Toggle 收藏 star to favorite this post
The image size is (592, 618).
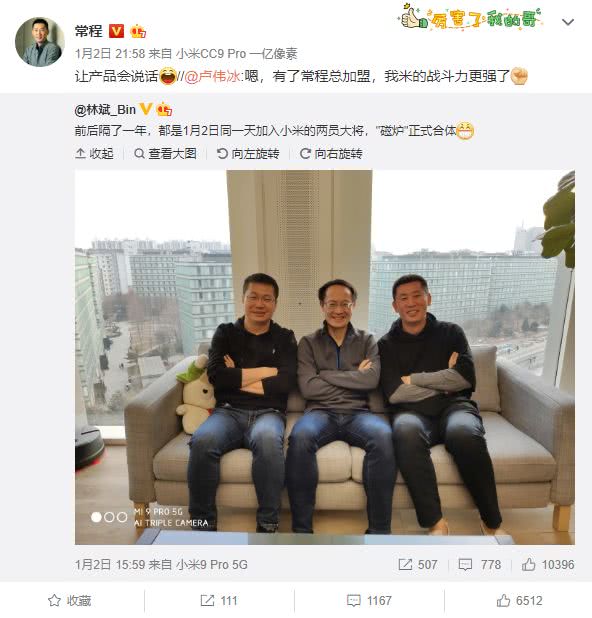pos(70,601)
